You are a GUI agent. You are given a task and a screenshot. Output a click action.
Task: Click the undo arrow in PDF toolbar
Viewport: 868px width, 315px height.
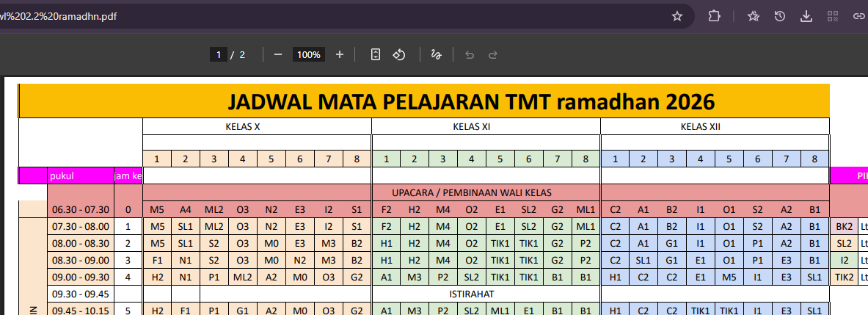pyautogui.click(x=470, y=54)
